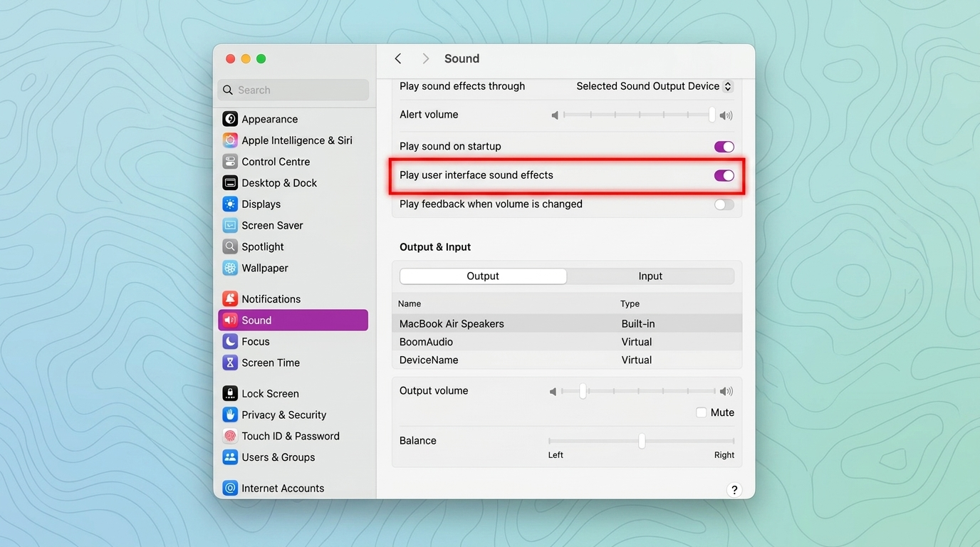This screenshot has width=980, height=547.
Task: Select MacBook Air Speakers output device
Action: coord(567,323)
